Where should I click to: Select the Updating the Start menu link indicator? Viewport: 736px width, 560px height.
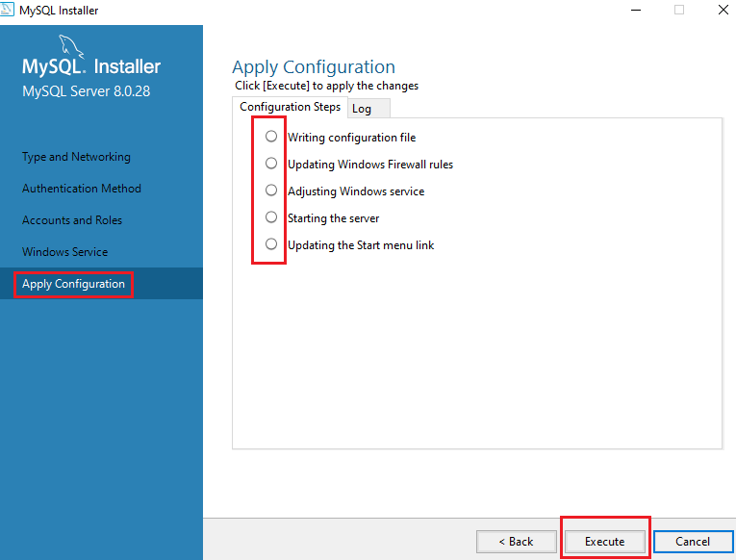271,244
